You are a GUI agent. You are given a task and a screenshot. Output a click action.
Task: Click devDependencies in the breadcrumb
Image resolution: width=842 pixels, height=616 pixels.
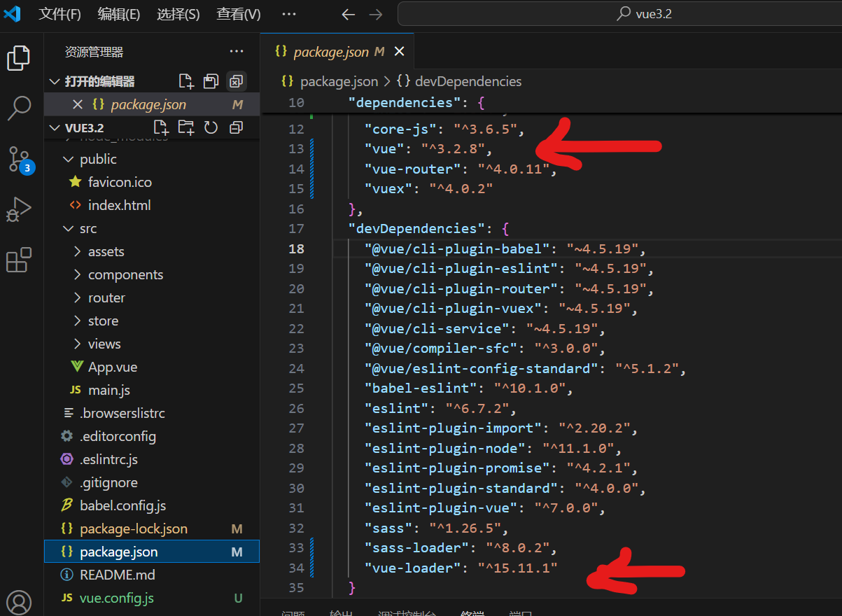tap(468, 81)
